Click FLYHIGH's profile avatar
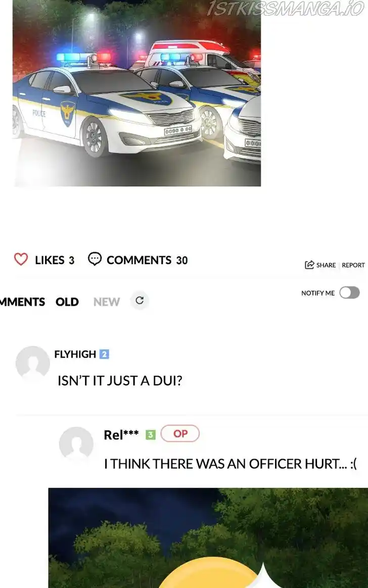368x588 pixels. pos(33,363)
